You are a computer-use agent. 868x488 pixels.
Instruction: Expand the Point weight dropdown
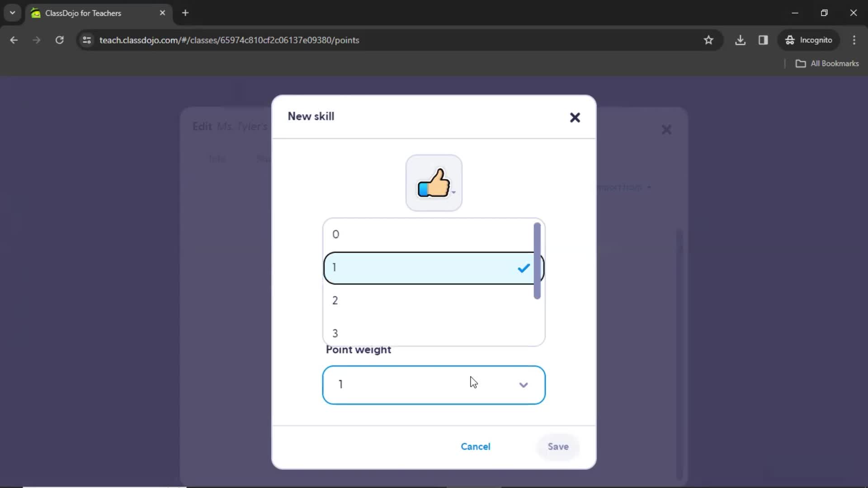524,384
